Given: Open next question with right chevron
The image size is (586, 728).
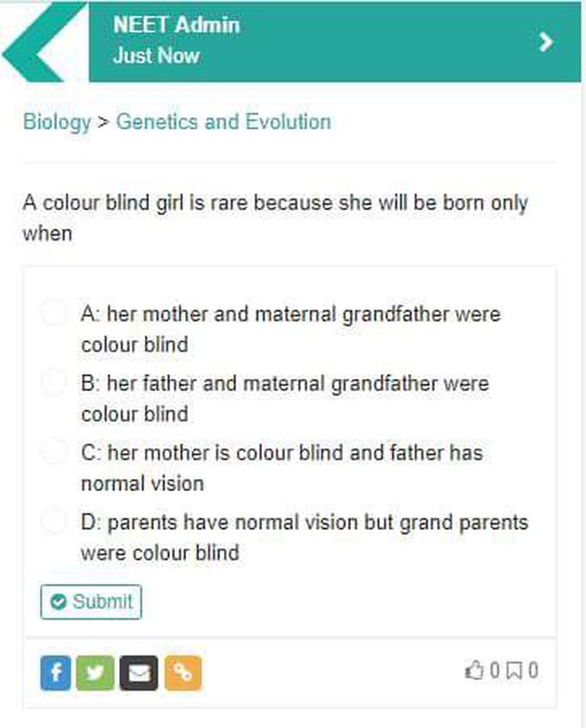Looking at the screenshot, I should point(546,42).
